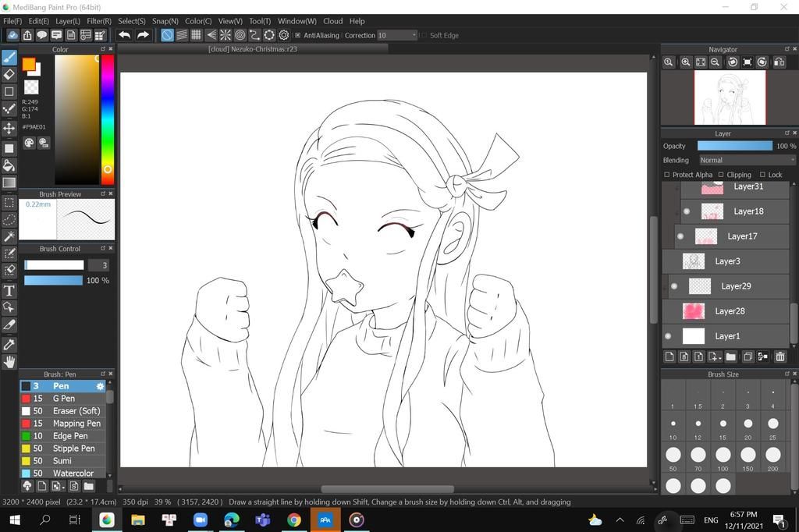The width and height of the screenshot is (799, 532).
Task: Pick the Move tool
Action: (x=9, y=128)
